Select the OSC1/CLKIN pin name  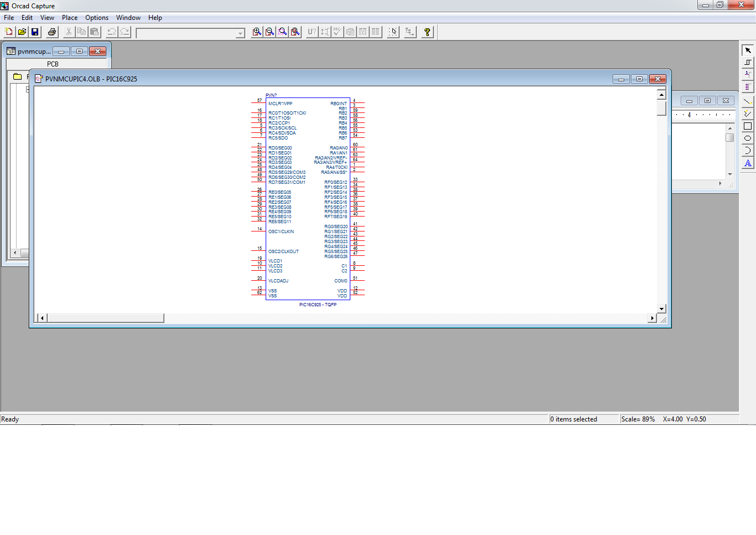pos(281,232)
